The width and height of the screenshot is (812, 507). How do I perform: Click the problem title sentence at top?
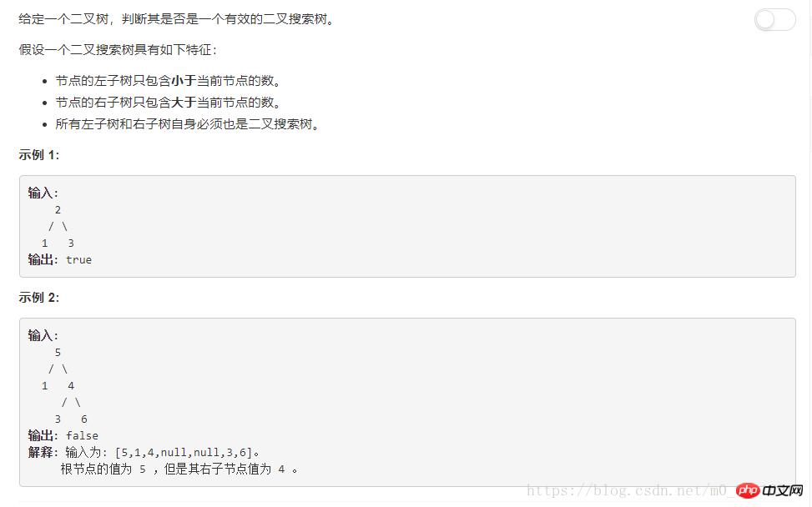[x=176, y=19]
